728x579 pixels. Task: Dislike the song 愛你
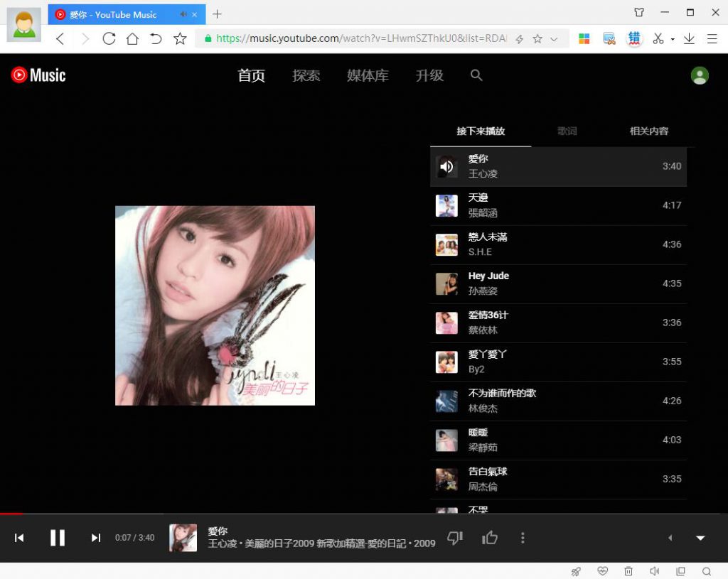(455, 538)
